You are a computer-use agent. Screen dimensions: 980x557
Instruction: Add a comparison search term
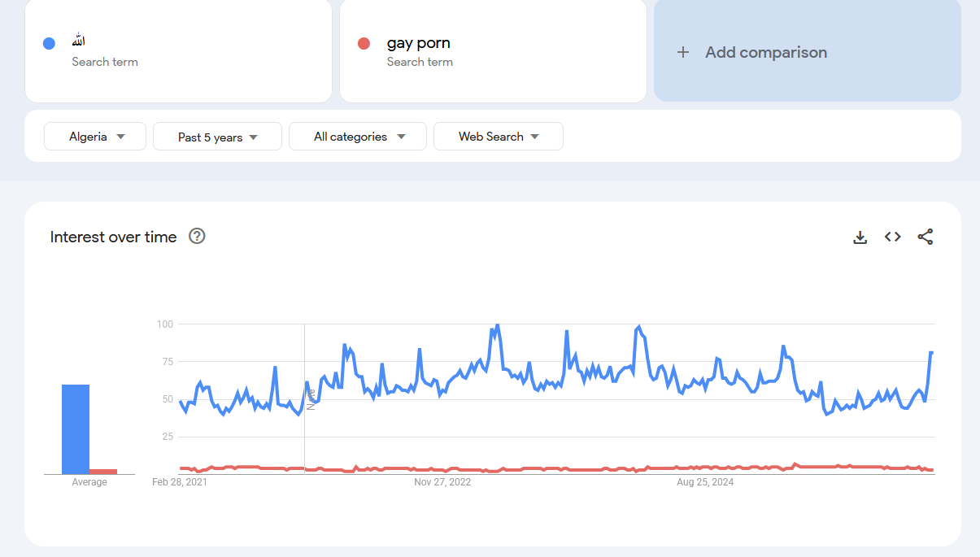[x=808, y=50]
